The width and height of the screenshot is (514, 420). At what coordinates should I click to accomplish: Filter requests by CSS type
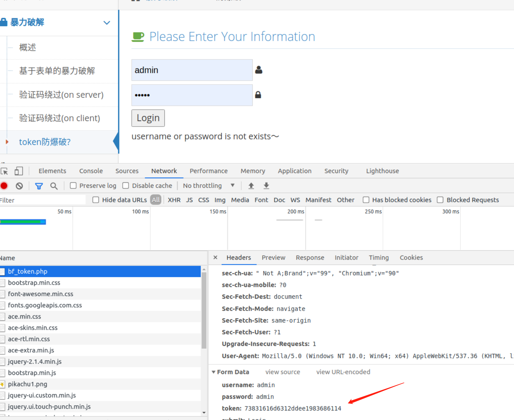(204, 200)
